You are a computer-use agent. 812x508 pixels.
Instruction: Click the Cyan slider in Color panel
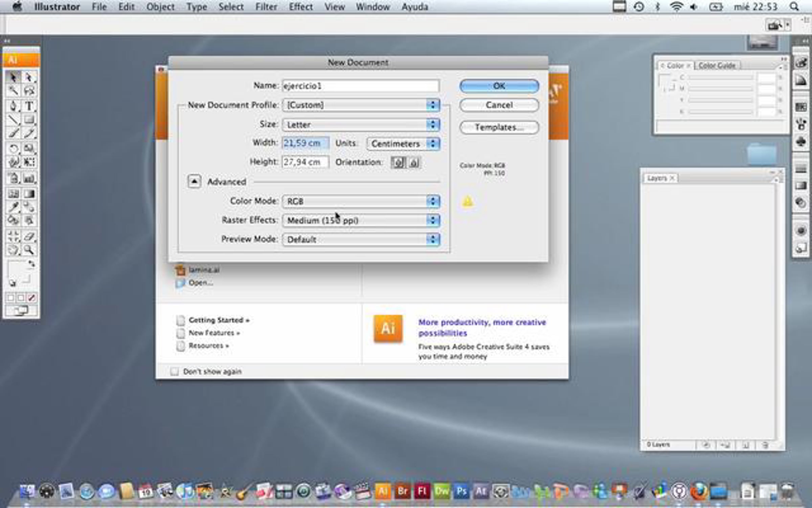point(721,78)
